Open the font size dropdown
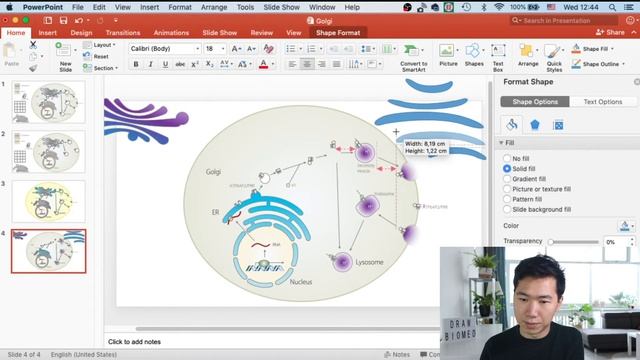 (223, 49)
